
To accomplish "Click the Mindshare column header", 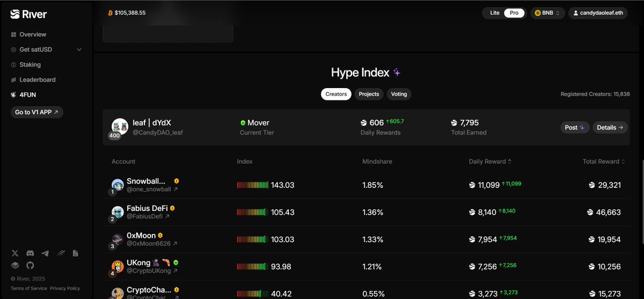I will coord(377,162).
